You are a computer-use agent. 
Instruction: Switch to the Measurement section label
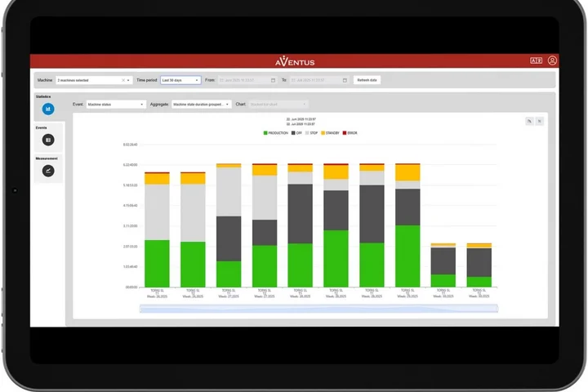pos(46,158)
